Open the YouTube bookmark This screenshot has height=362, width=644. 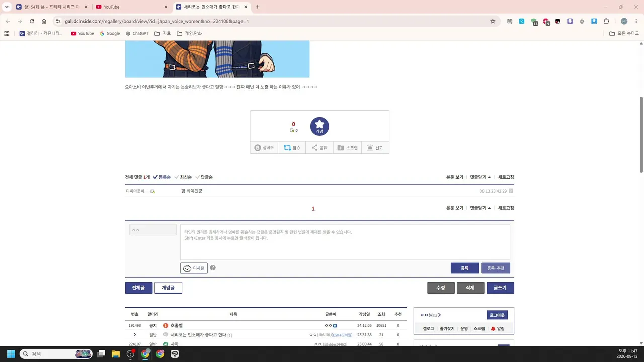pos(83,34)
